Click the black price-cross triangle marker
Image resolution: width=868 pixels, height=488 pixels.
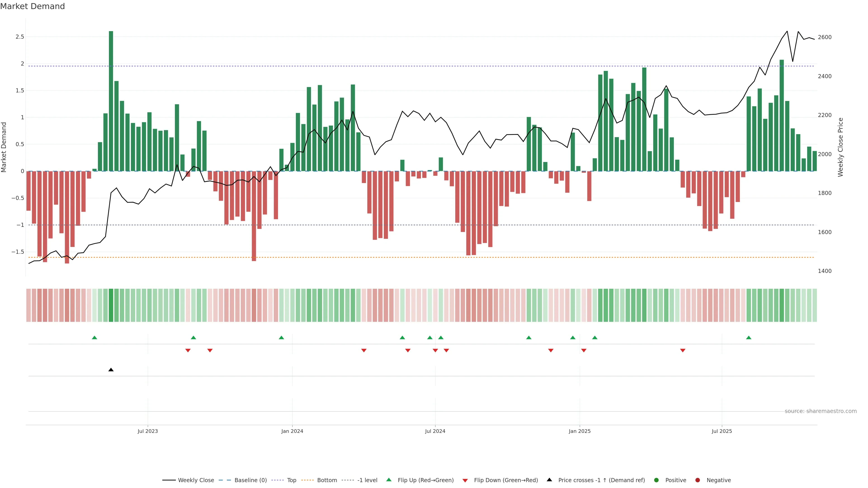point(111,370)
